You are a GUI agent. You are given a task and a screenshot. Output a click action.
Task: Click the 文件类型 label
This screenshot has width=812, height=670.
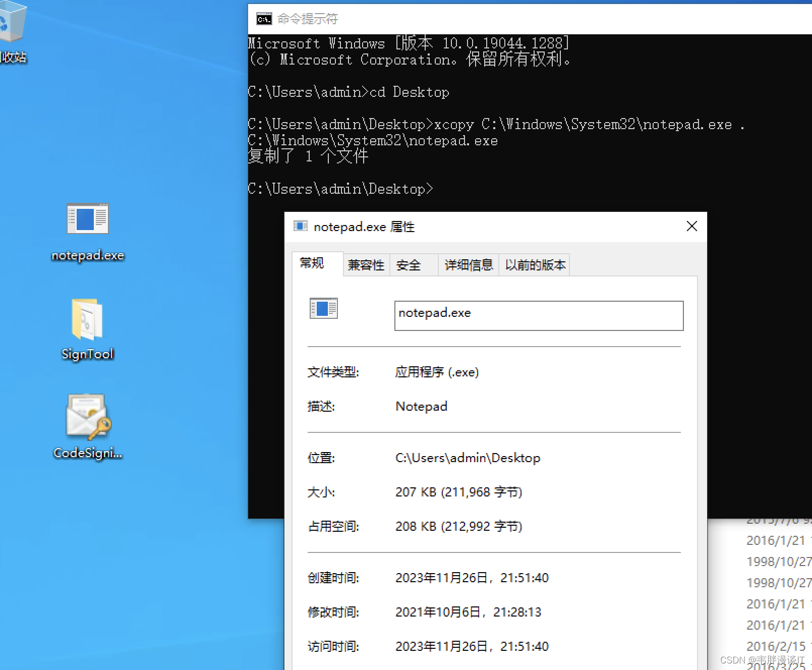333,372
